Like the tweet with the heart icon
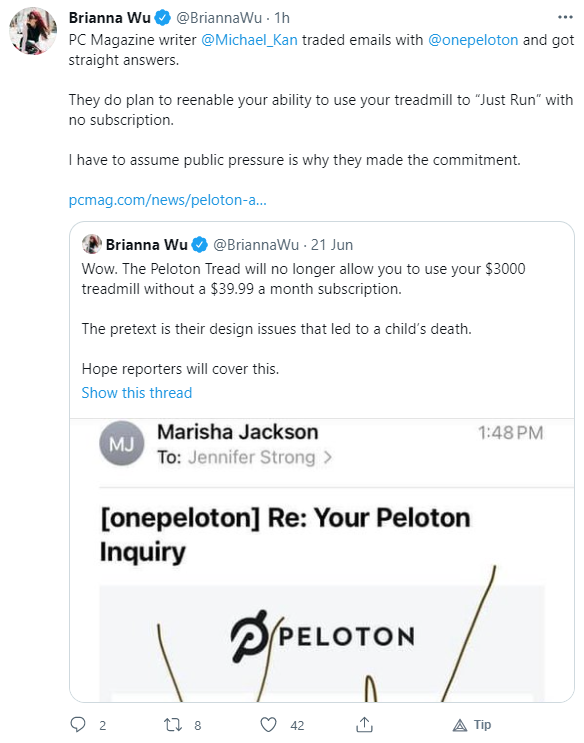 click(x=269, y=725)
